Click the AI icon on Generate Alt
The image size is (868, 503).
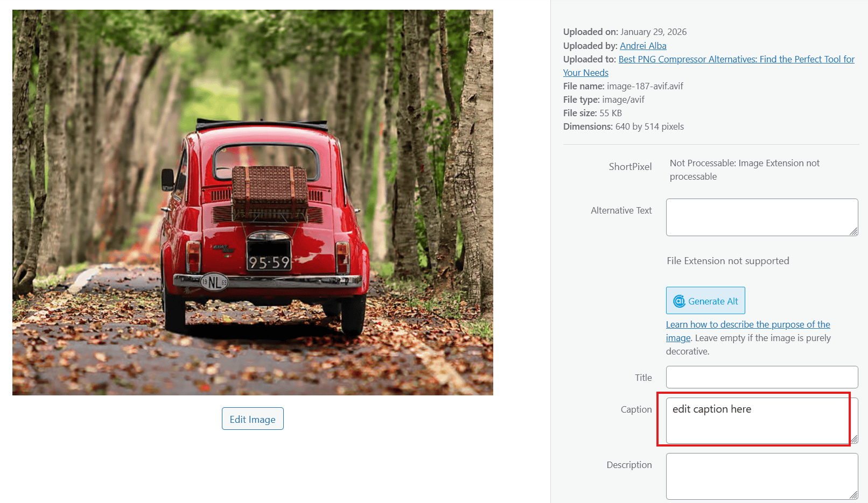(679, 301)
